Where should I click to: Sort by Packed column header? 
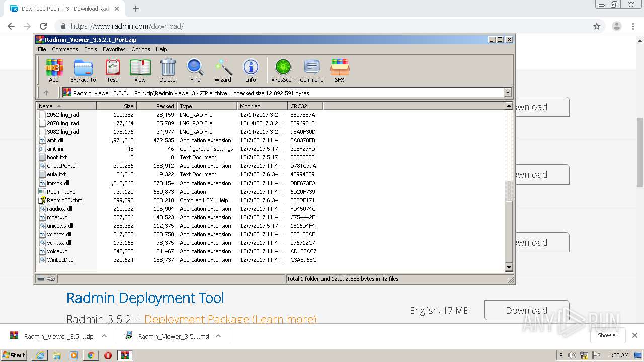156,106
